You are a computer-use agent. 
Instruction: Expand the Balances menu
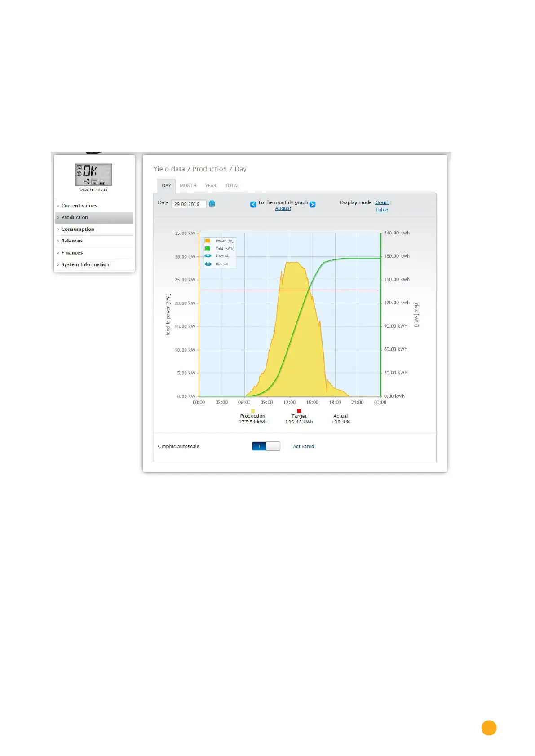point(94,241)
